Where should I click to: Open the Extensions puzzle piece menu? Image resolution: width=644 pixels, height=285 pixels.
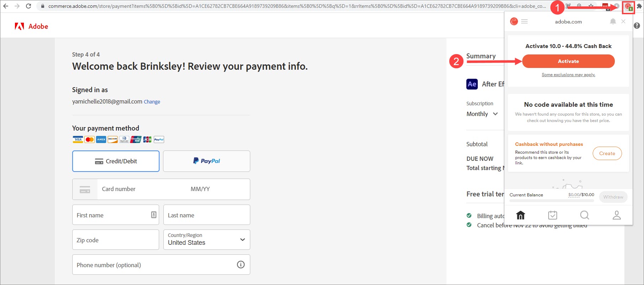click(x=639, y=6)
